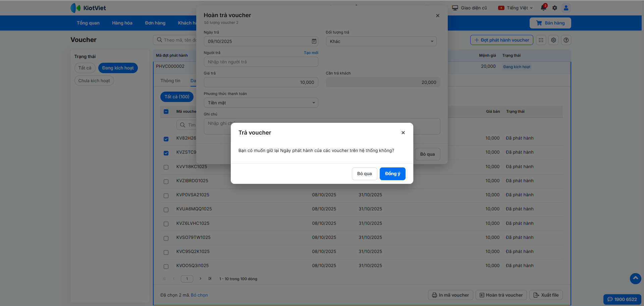
Task: Go to the previous page
Action: (x=173, y=278)
